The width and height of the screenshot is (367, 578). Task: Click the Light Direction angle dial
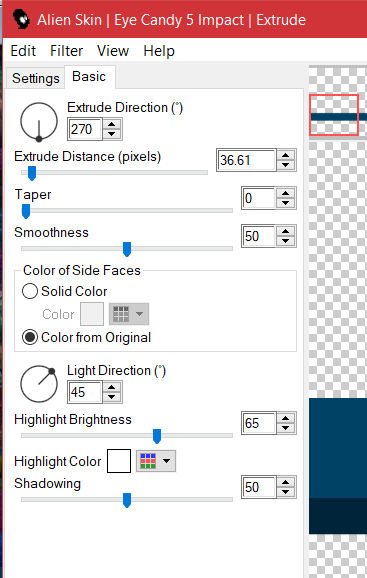coord(39,384)
